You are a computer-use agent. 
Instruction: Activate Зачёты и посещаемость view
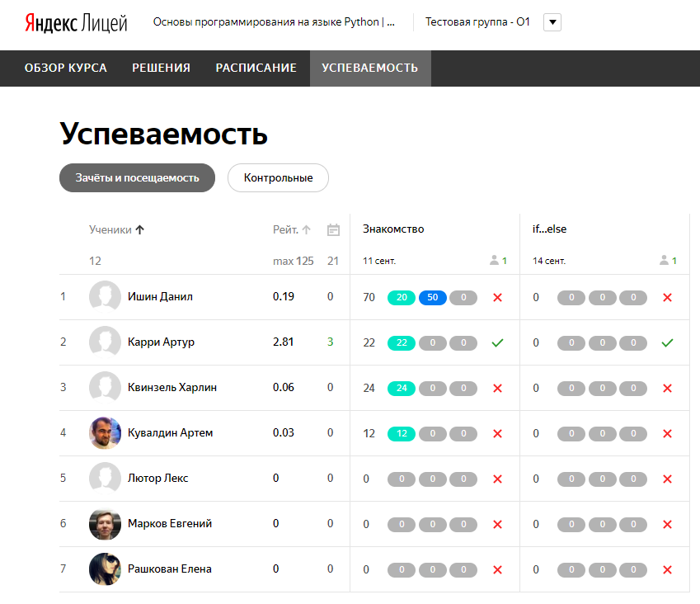point(137,177)
